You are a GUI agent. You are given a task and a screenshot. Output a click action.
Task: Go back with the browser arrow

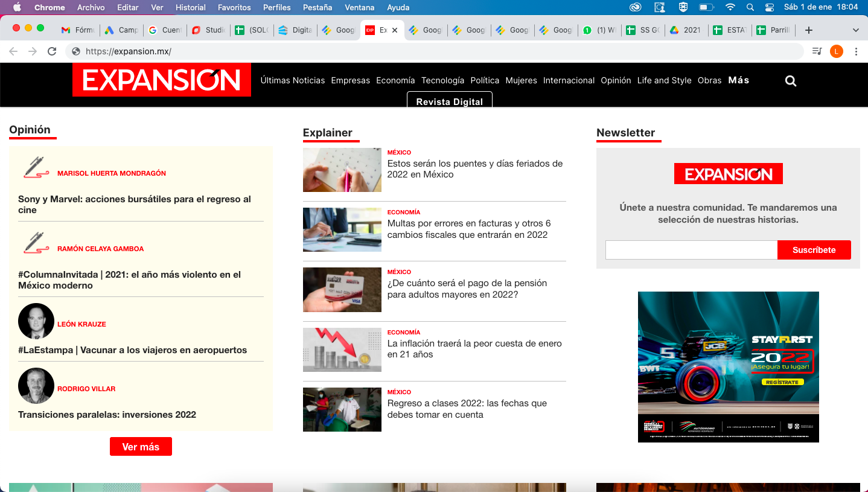coord(13,51)
